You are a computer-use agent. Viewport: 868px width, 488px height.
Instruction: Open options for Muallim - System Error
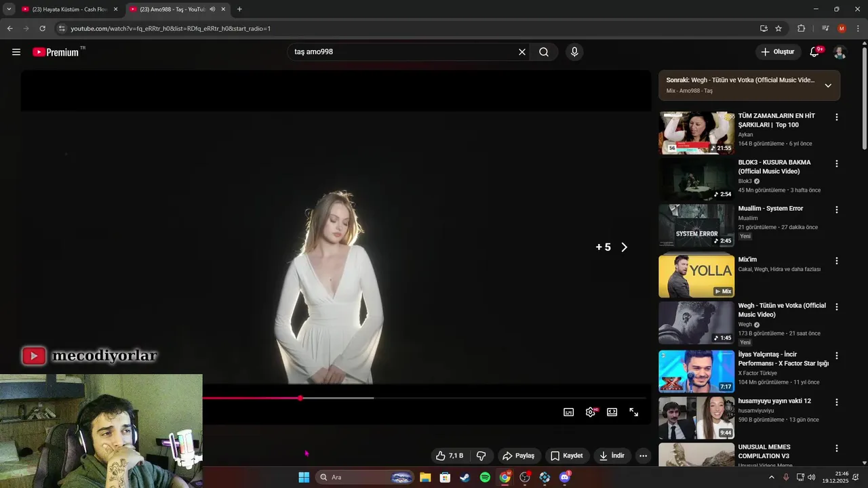click(x=836, y=210)
